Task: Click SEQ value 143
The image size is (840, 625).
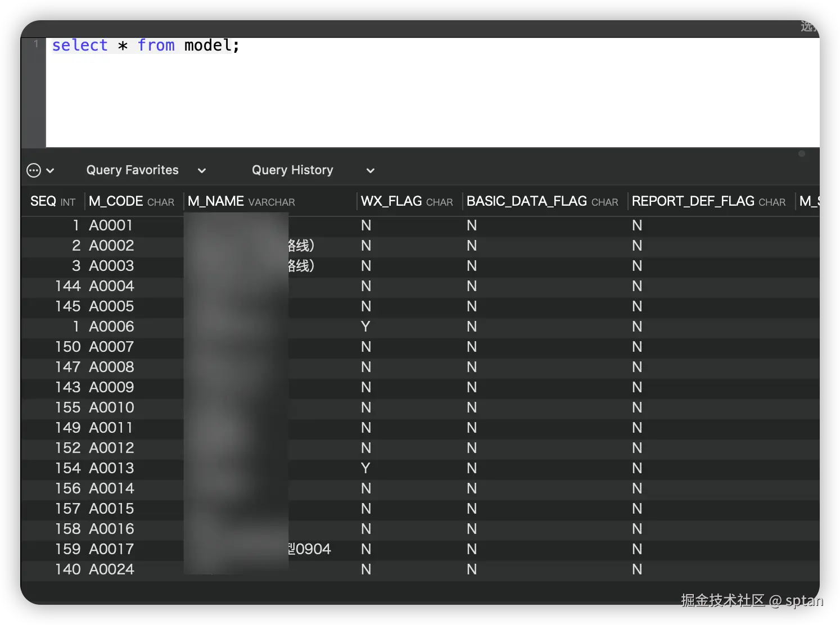Action: (x=68, y=387)
